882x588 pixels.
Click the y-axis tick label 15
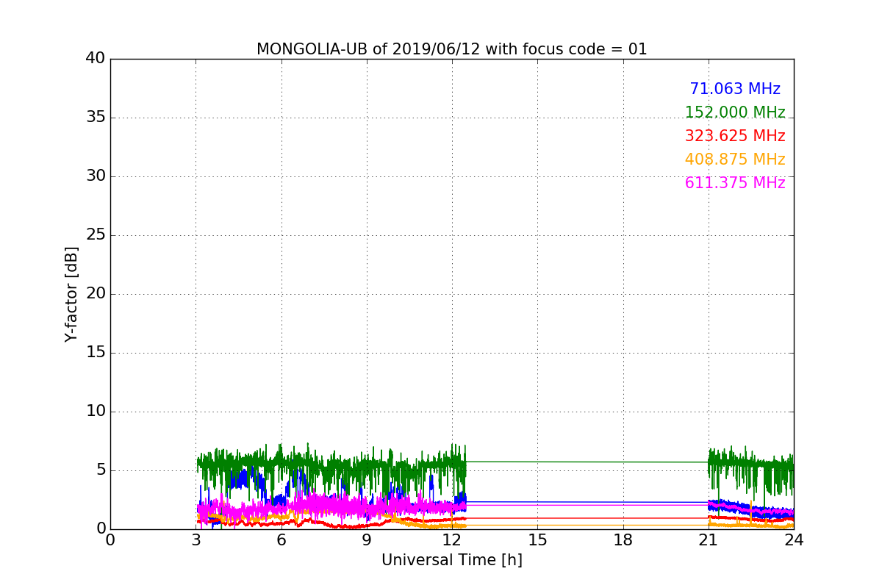click(96, 353)
